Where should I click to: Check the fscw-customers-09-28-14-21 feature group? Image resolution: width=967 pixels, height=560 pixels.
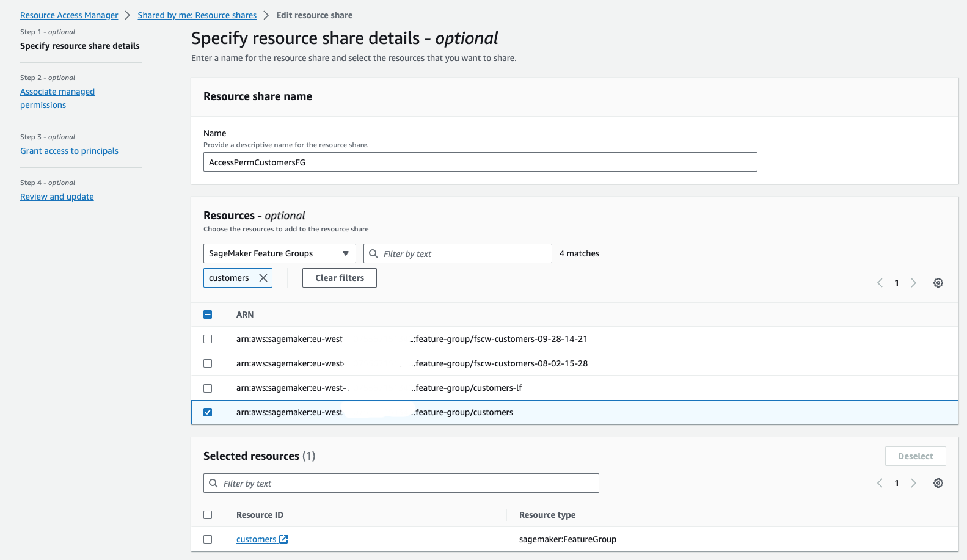(x=208, y=339)
